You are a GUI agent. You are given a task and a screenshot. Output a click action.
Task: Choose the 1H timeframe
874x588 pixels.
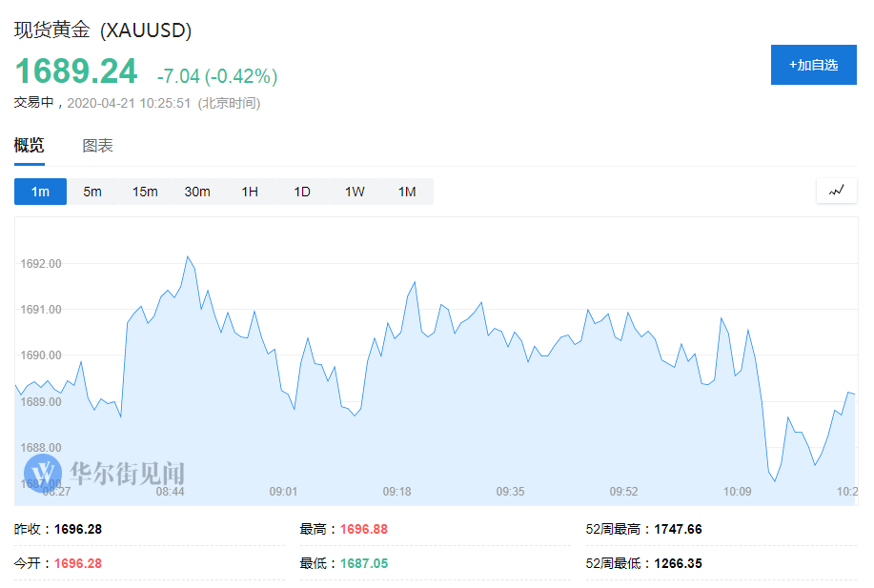250,192
